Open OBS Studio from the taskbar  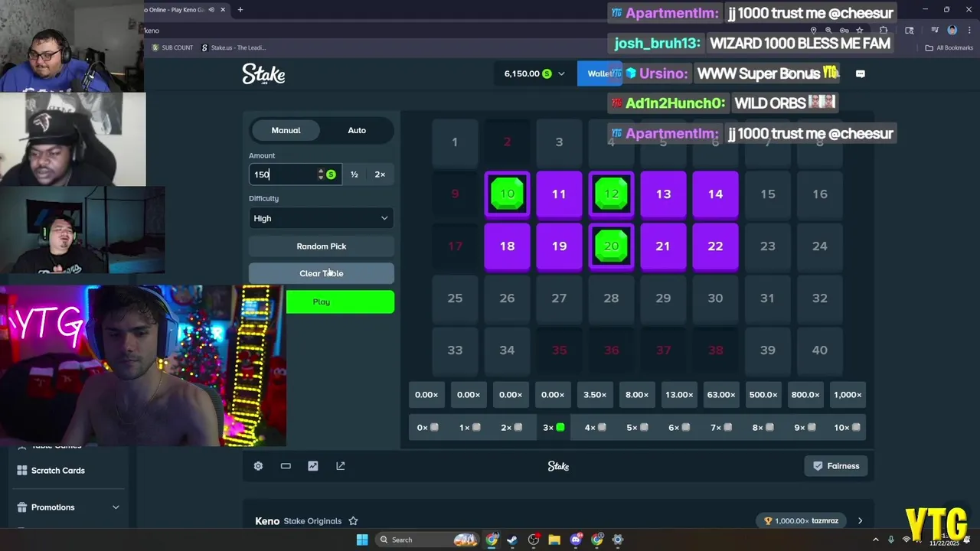click(534, 540)
